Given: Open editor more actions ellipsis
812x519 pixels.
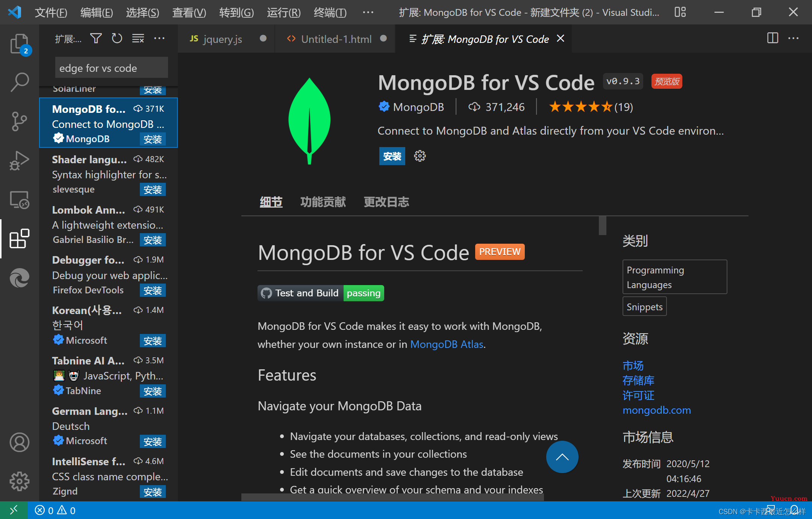Looking at the screenshot, I should pyautogui.click(x=793, y=38).
